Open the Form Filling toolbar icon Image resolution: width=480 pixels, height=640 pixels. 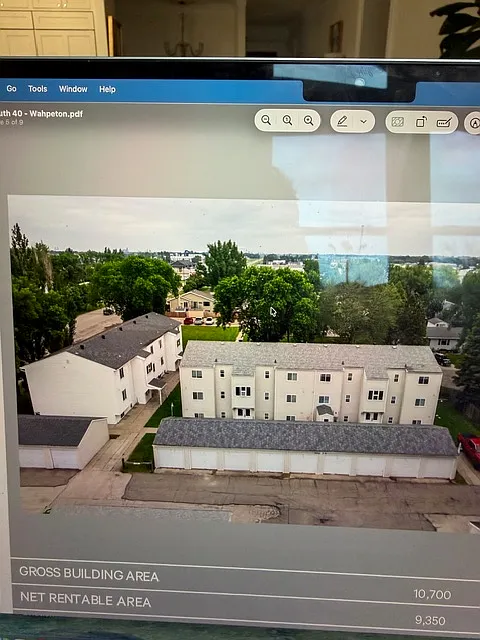pos(444,122)
